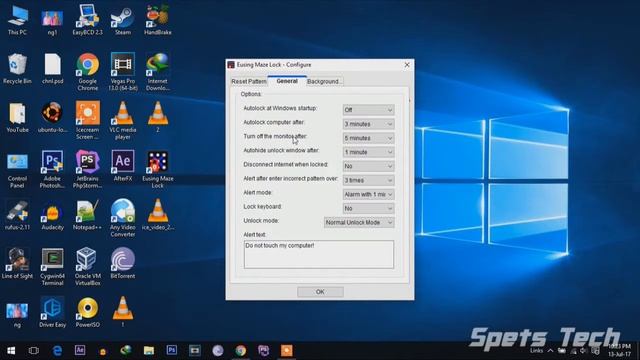Open the Alert after incorrect pattern dropdown
The width and height of the screenshot is (640, 360).
click(368, 180)
